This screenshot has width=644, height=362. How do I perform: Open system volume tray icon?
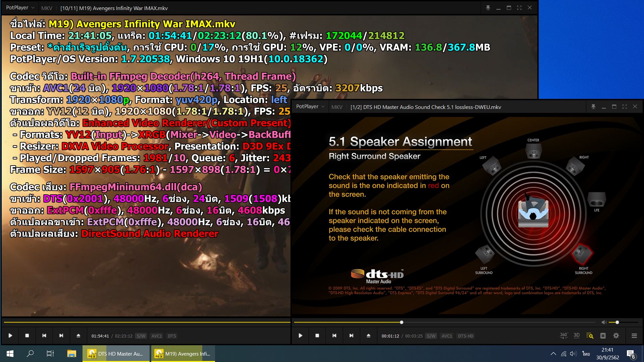573,354
